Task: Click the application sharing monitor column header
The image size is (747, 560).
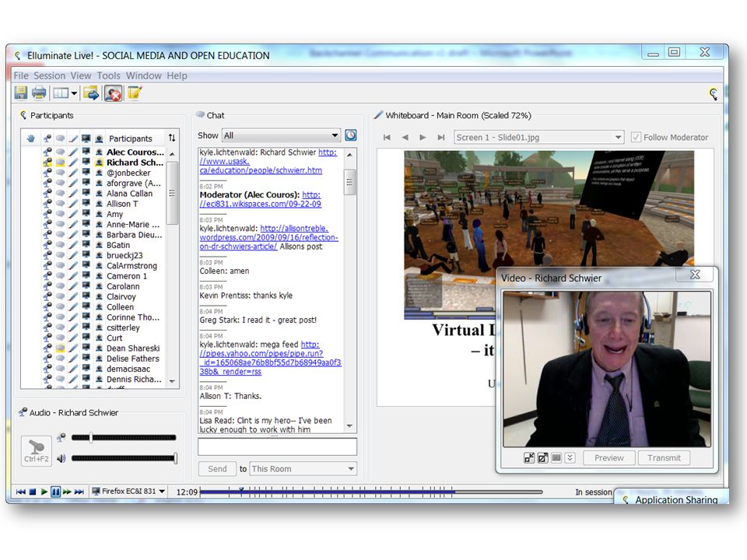Action: [x=86, y=138]
